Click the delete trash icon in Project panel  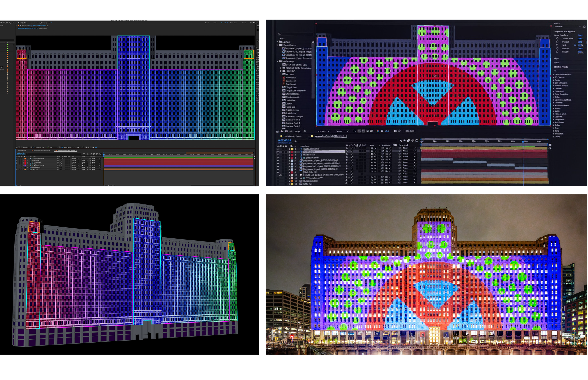[x=305, y=132]
